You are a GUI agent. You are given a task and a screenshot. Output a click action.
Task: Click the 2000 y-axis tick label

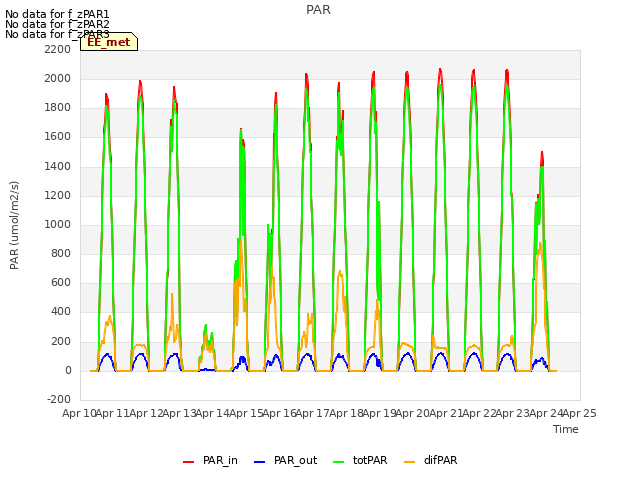coord(58,78)
